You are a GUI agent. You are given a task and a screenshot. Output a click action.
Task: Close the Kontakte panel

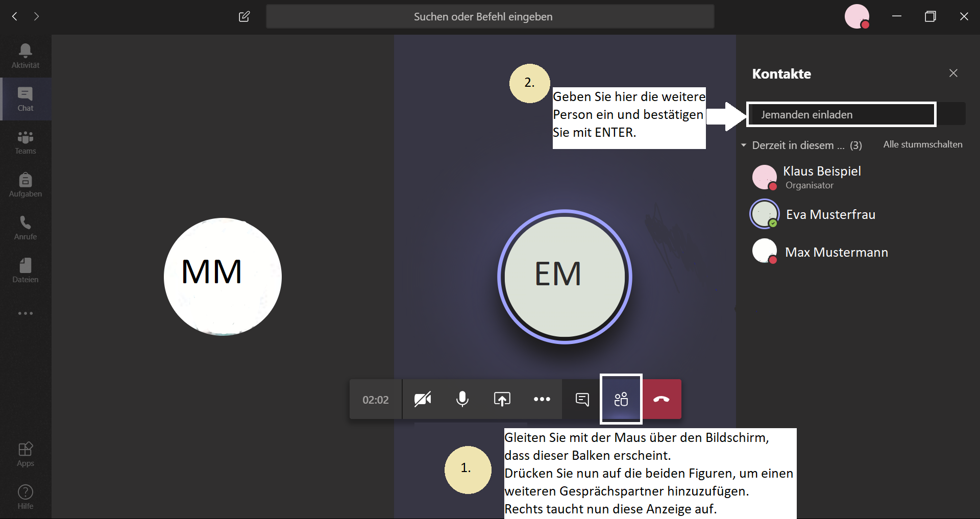click(953, 73)
